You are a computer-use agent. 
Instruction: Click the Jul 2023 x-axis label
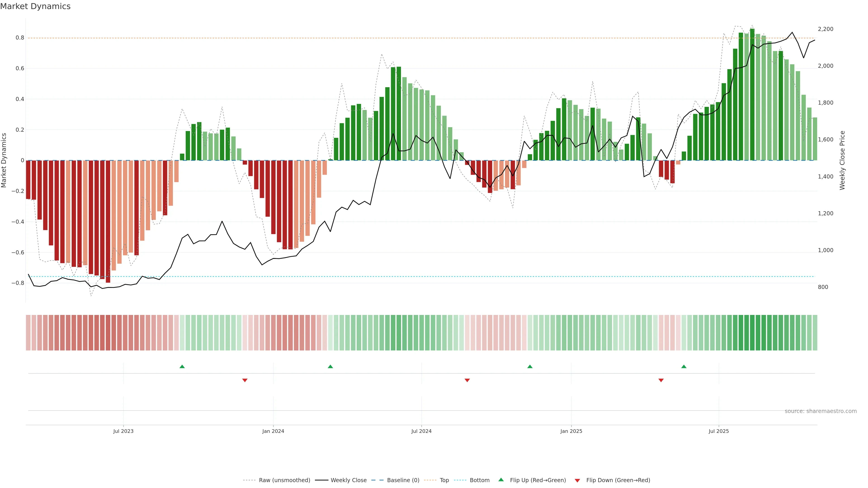(x=123, y=431)
